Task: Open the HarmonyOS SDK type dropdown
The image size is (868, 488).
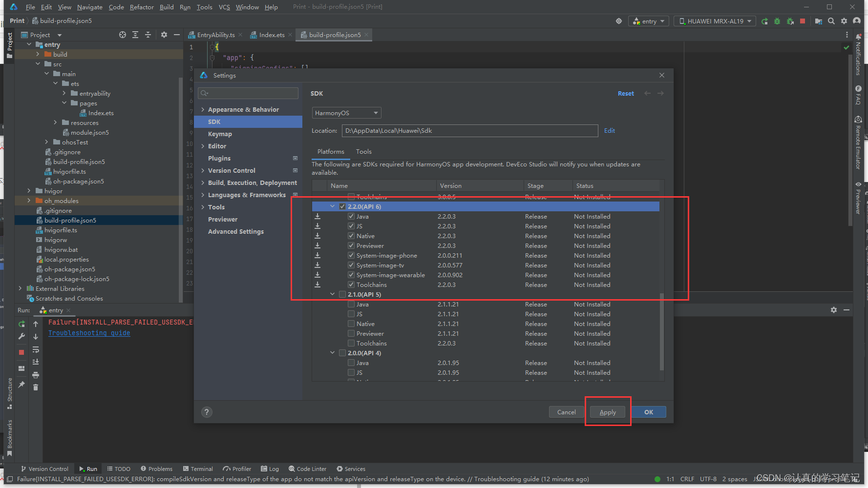Action: 346,113
